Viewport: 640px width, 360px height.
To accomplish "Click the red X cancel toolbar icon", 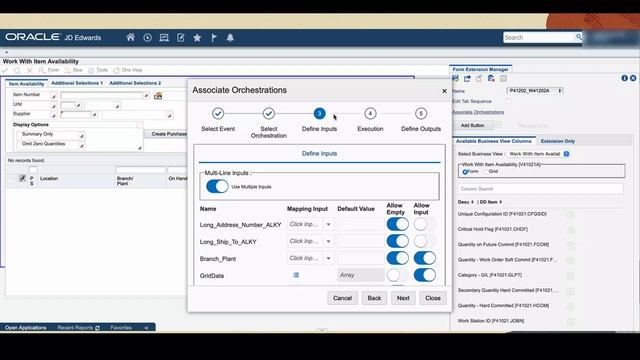I will tap(29, 70).
